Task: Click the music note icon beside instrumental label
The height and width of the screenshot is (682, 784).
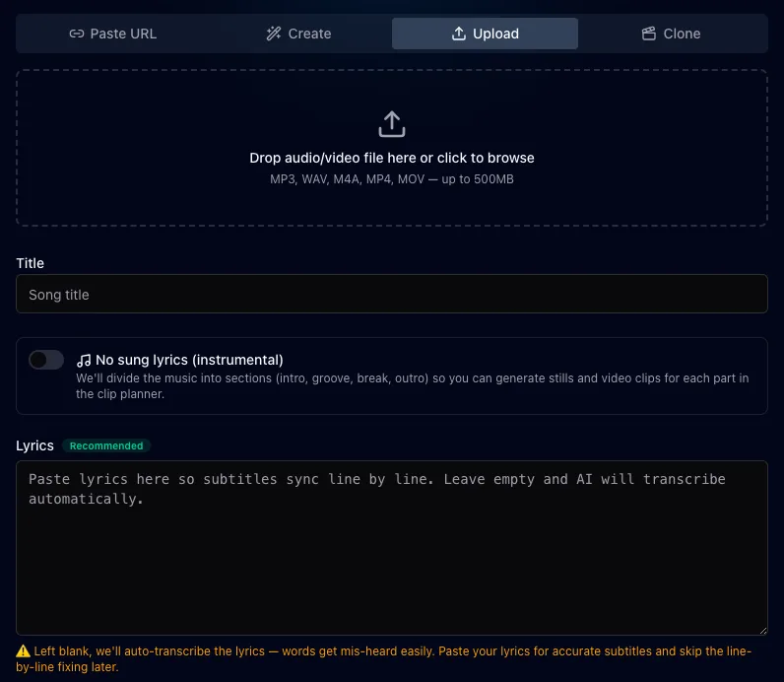Action: (84, 361)
